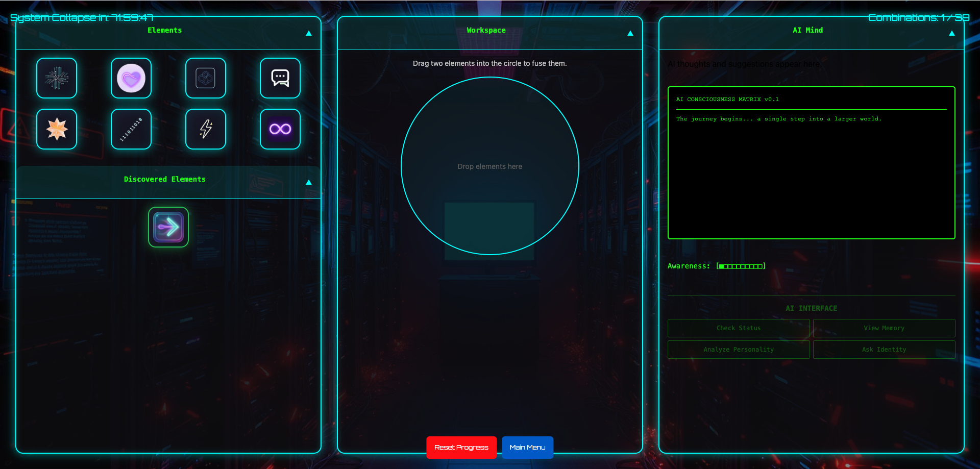Click the orange starburst spark element
This screenshot has height=469, width=980.
tap(57, 129)
